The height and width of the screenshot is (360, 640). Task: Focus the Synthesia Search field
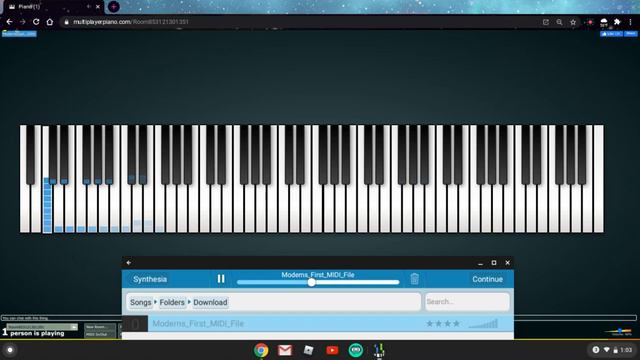click(x=467, y=302)
